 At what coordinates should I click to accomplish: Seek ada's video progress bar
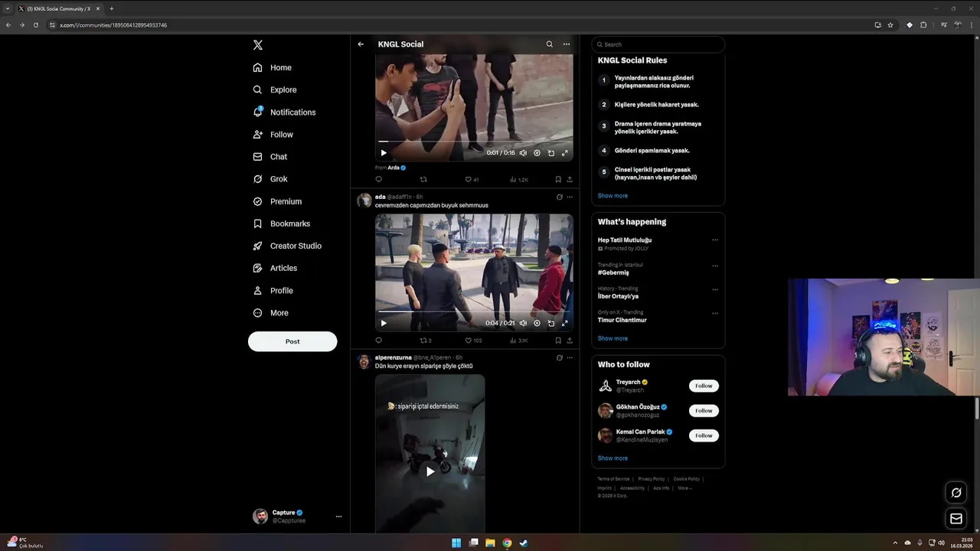(x=474, y=311)
